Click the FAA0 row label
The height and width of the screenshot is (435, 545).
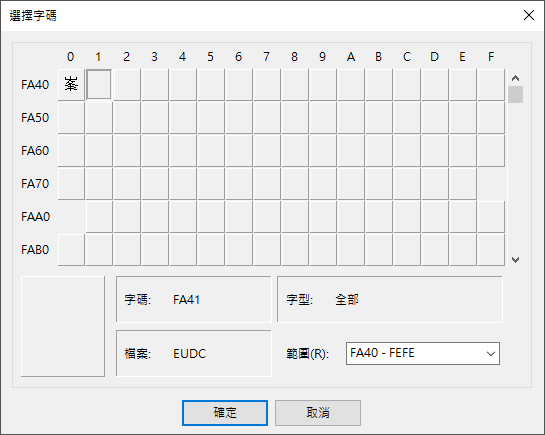[x=35, y=217]
